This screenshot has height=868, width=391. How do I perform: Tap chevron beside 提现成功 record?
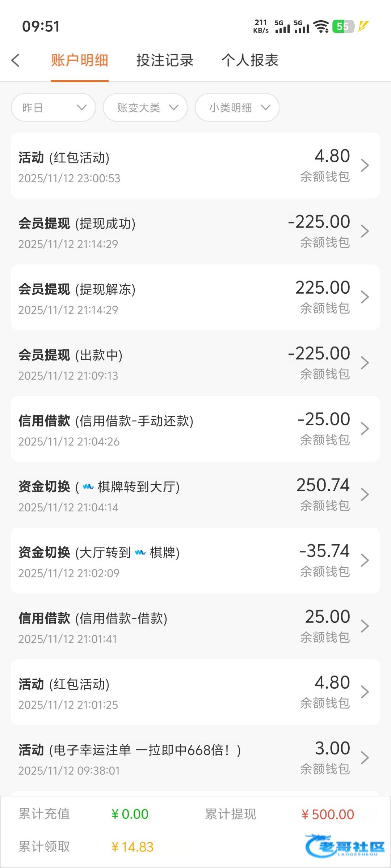pyautogui.click(x=365, y=231)
